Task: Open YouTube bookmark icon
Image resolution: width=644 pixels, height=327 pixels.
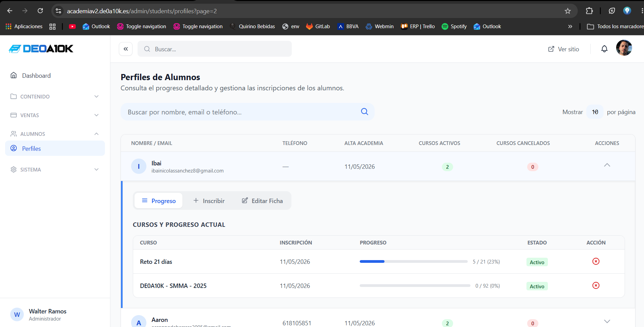Action: point(72,26)
